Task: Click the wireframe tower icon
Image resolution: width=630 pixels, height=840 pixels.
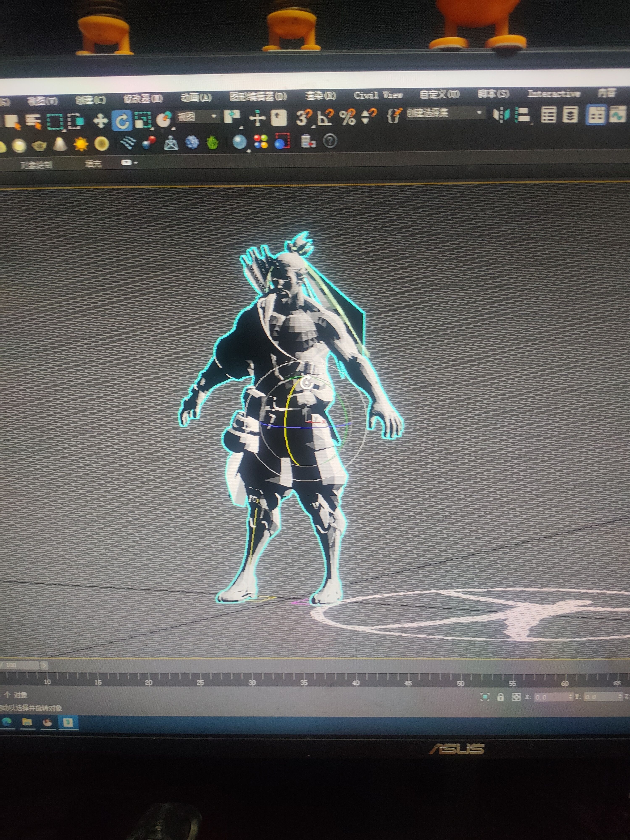Action: coord(171,143)
